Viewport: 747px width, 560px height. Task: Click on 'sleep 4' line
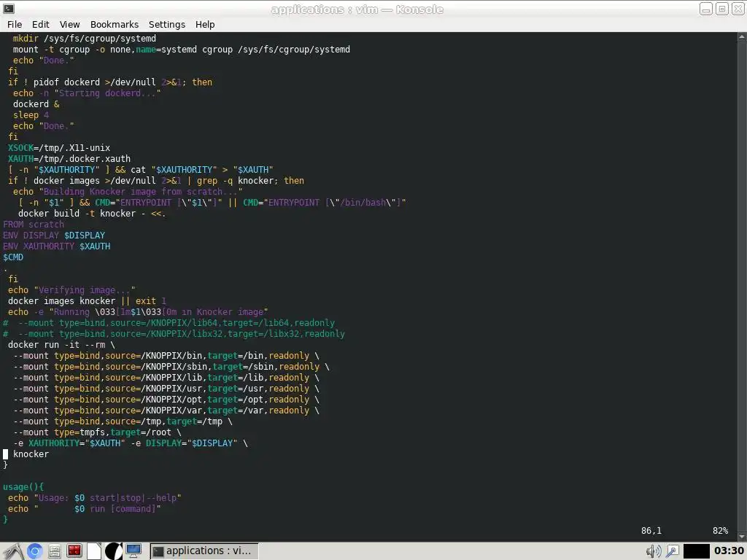point(31,114)
